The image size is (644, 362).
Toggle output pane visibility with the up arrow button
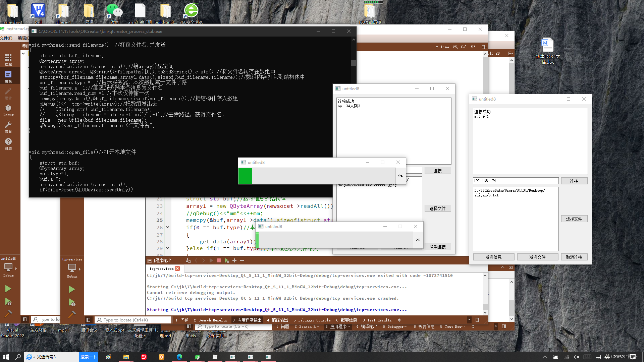[x=469, y=320]
